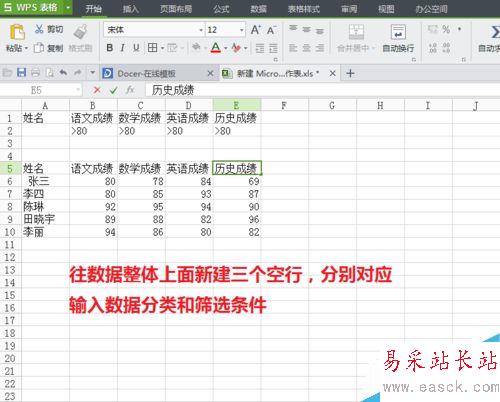This screenshot has height=402, width=500.
Task: Click the Copy (复制) icon
Action: pyautogui.click(x=39, y=48)
